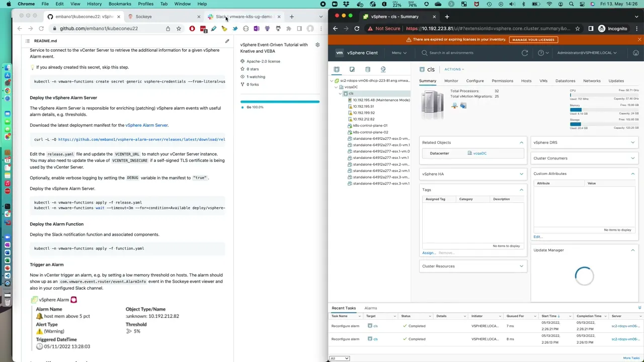Open the Bookmarks menu in macOS menu bar
The image size is (644, 362).
pyautogui.click(x=120, y=4)
